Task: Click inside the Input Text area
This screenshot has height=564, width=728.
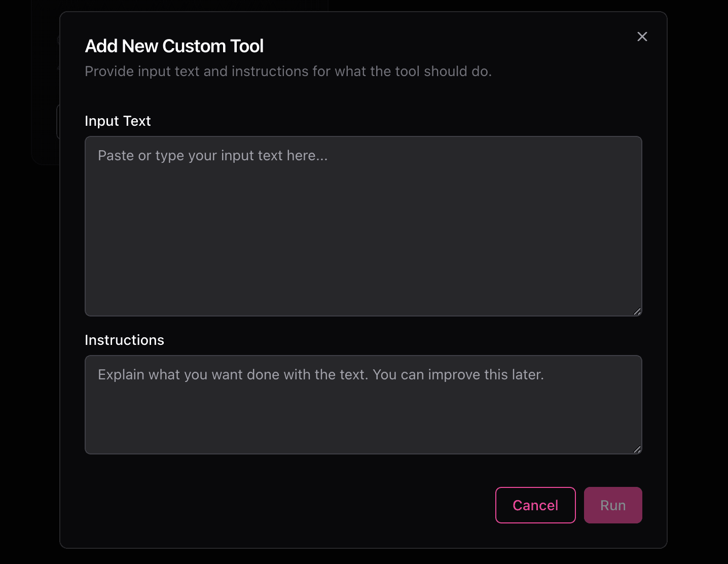Action: tap(363, 226)
